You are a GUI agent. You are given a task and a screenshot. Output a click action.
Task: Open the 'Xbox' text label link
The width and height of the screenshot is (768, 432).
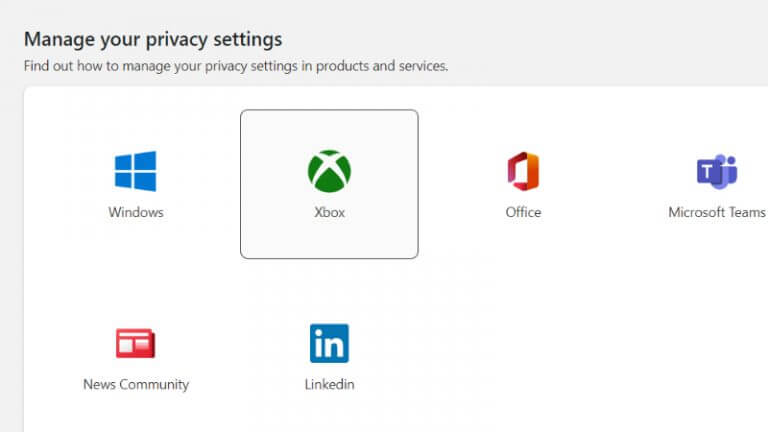point(329,212)
